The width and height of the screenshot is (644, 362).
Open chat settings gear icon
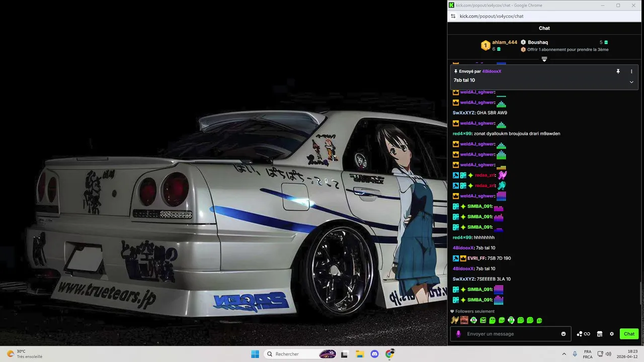pos(612,334)
